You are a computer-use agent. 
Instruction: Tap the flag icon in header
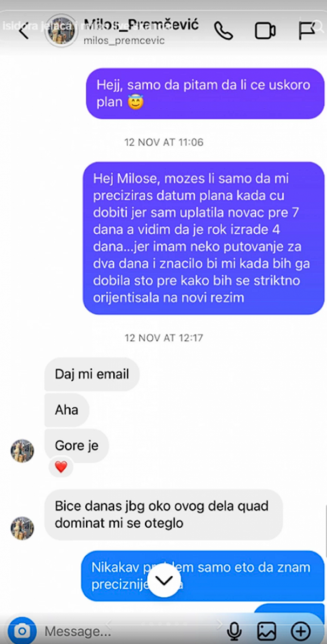306,30
